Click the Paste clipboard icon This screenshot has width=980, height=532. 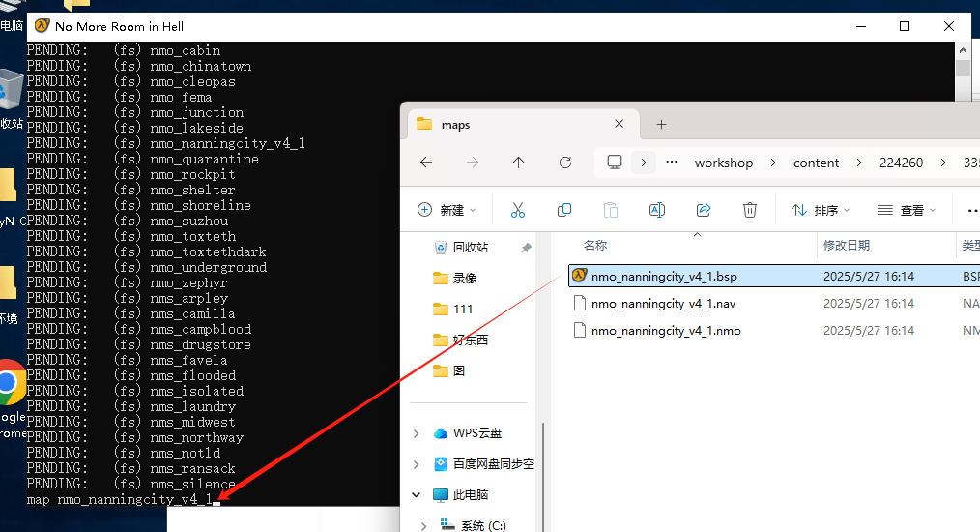pyautogui.click(x=611, y=210)
